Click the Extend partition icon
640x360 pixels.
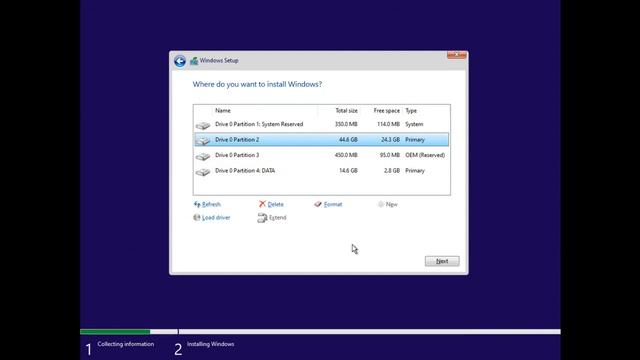coord(262,218)
